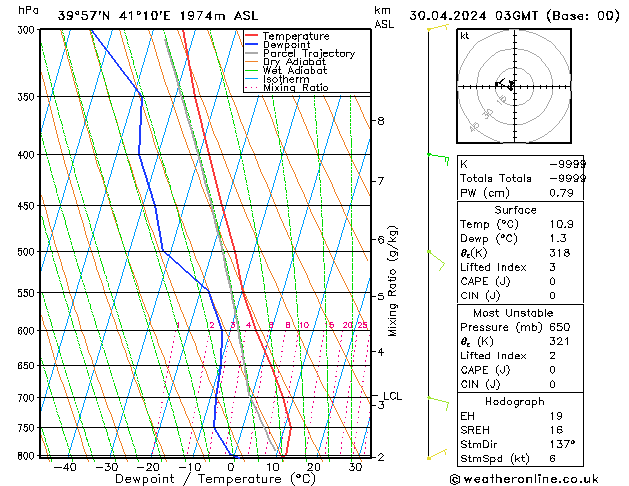Click the Dry Adiabat legend entry

(x=286, y=62)
